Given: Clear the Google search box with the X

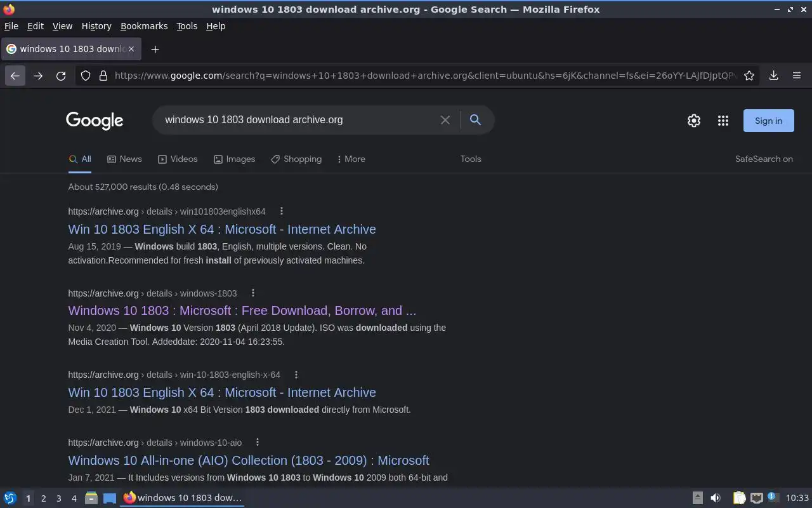Looking at the screenshot, I should pyautogui.click(x=445, y=120).
